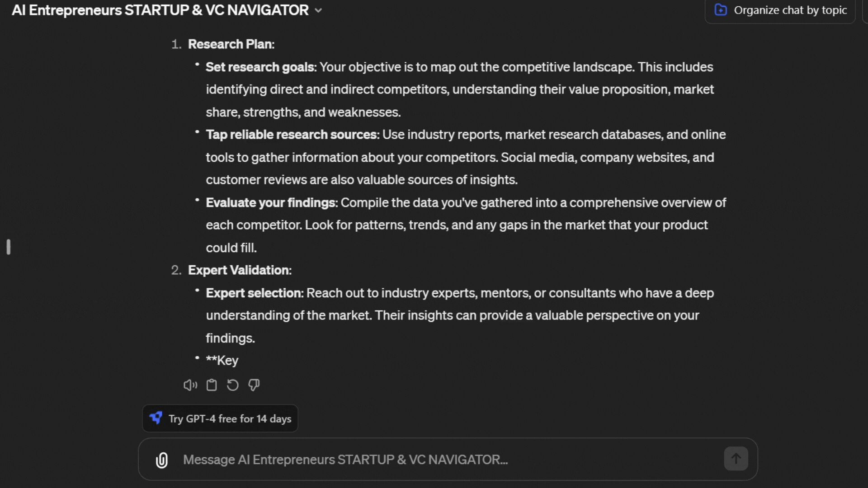868x488 pixels.
Task: Open AI Entrepreneurs STARTUP & VC NAVIGATOR menu
Action: pyautogui.click(x=160, y=10)
